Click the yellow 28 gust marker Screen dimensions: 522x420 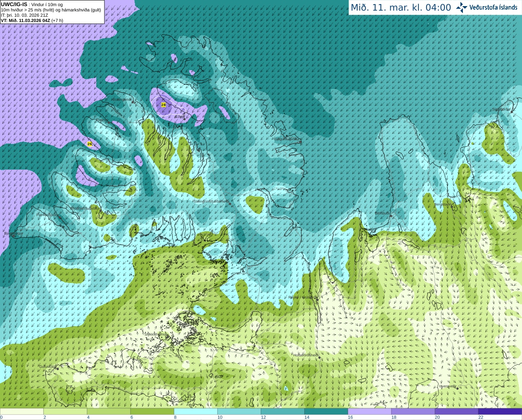coord(164,105)
